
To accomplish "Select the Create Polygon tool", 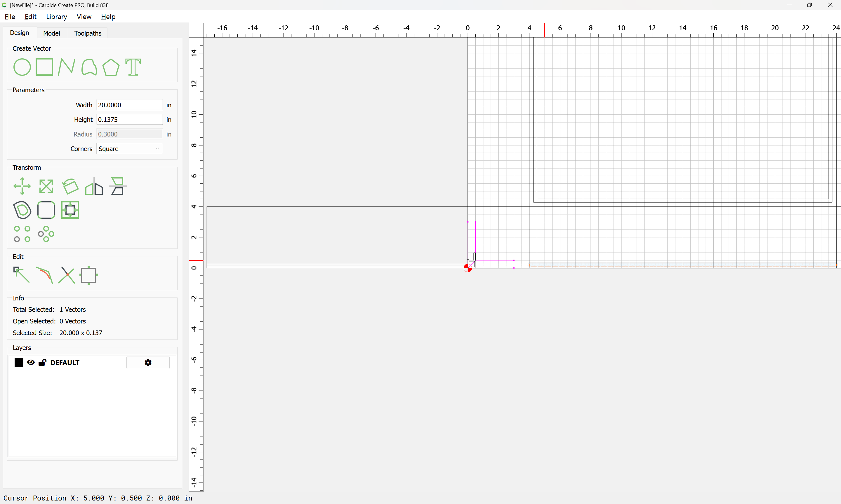I will pos(111,67).
